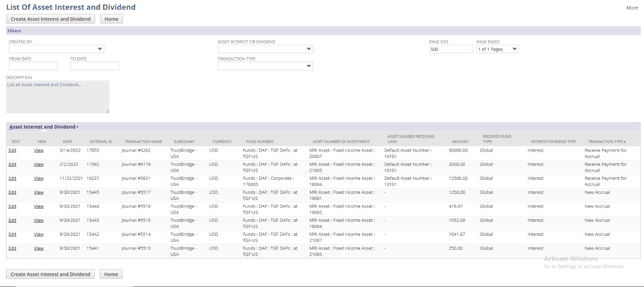Sort by the Amount column header
The image size is (644, 287).
(x=460, y=142)
